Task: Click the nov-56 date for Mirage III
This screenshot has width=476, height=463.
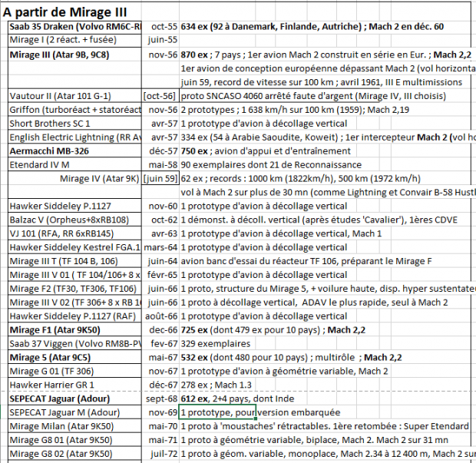Action: pyautogui.click(x=162, y=55)
